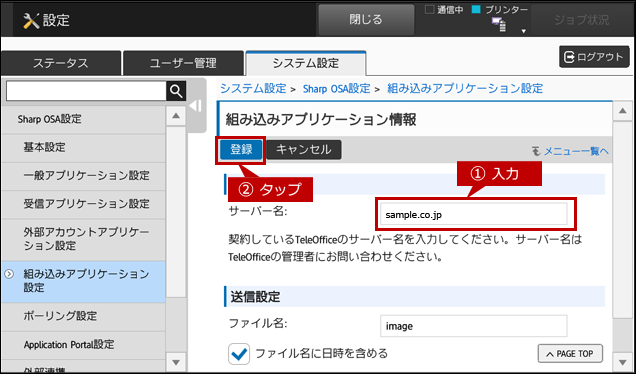Click the PAGE TOP button
Viewport: 636px width, 374px height.
[570, 354]
